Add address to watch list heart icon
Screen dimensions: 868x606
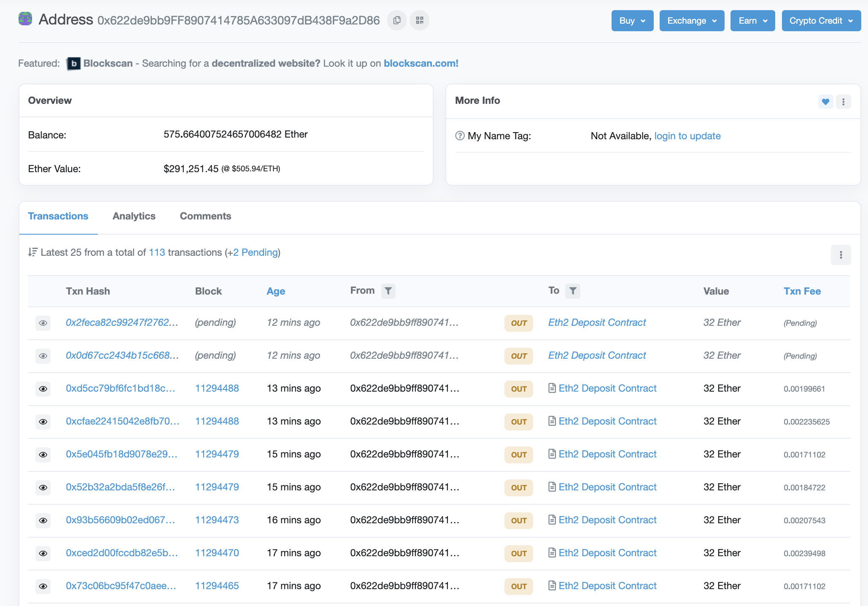825,102
